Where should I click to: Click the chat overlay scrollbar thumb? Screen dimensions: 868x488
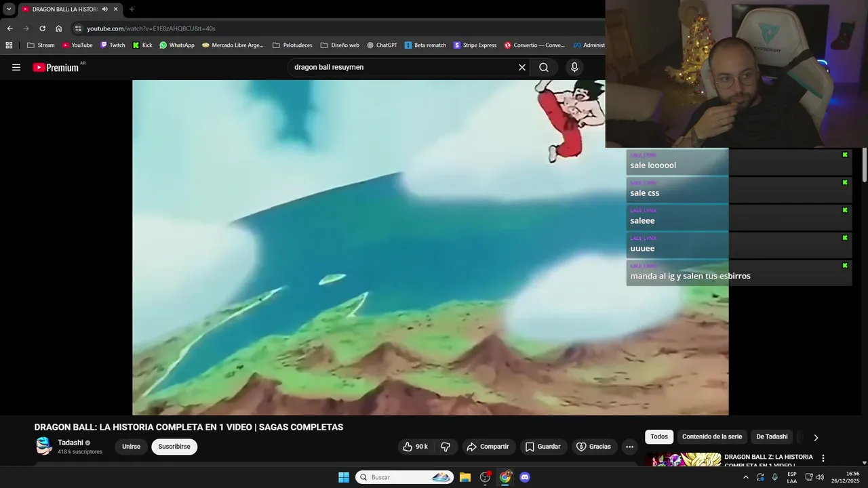(x=865, y=165)
